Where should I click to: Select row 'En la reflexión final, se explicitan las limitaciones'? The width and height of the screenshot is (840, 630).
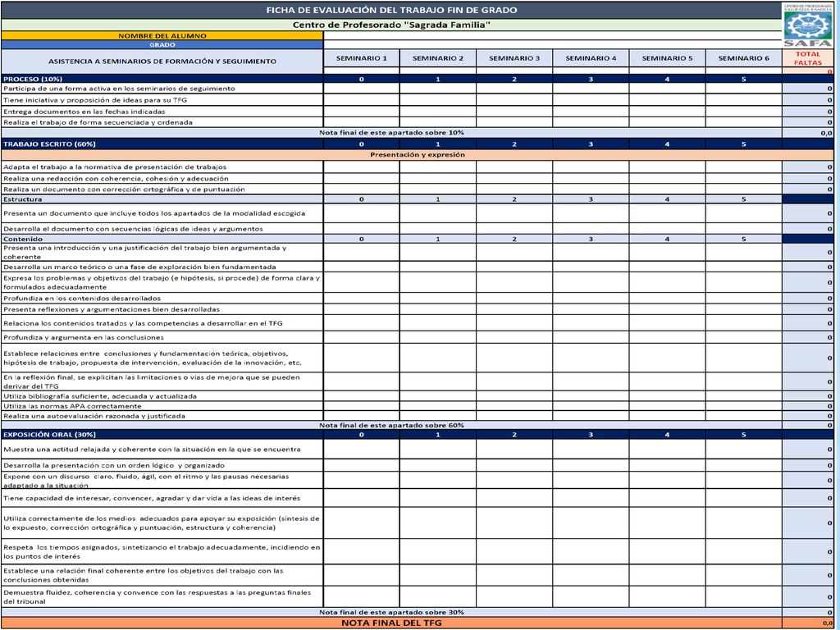(x=418, y=381)
